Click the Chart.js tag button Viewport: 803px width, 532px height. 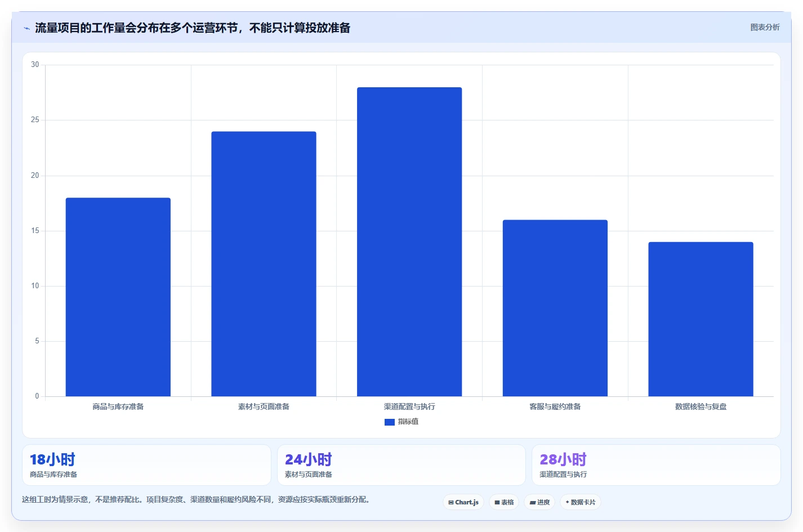[x=463, y=502]
